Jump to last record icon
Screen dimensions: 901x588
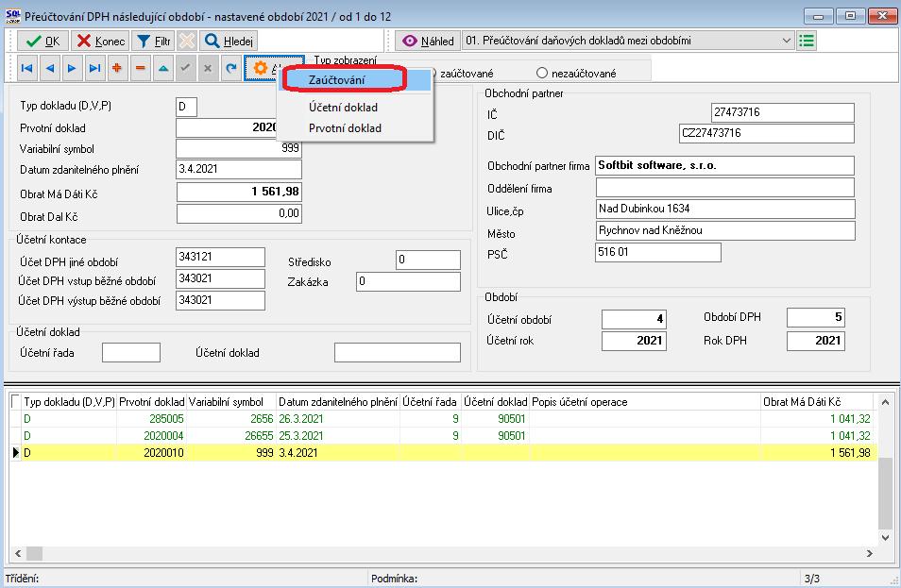click(94, 68)
